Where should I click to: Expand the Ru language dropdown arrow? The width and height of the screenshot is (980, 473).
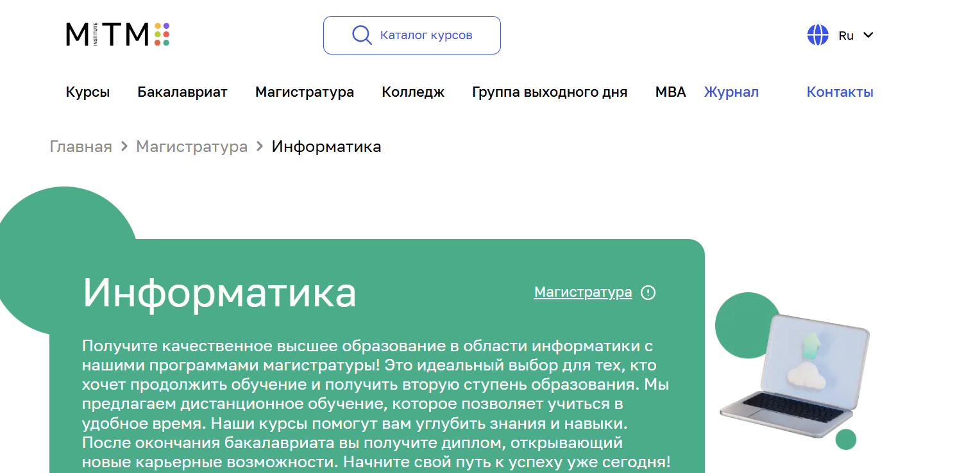pos(868,35)
